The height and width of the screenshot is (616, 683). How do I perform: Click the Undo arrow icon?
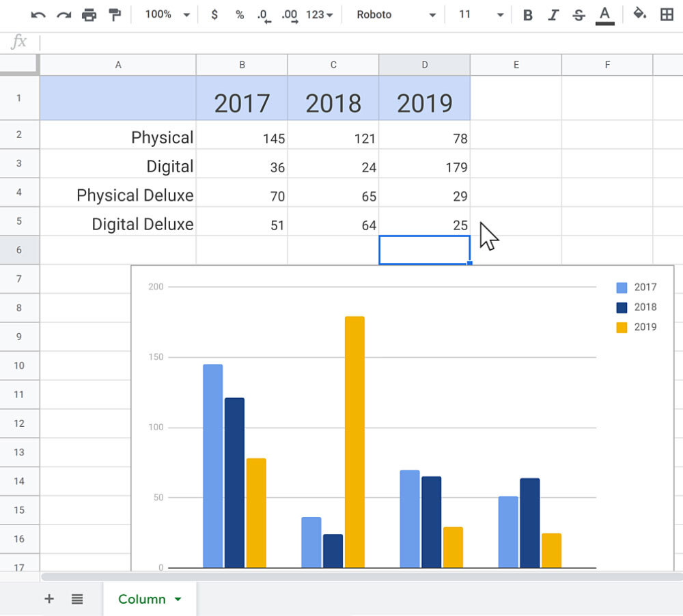(38, 15)
